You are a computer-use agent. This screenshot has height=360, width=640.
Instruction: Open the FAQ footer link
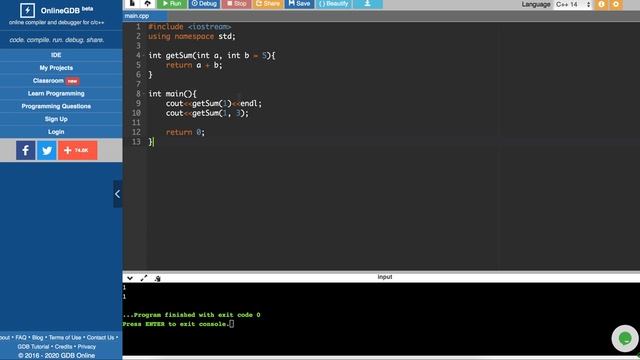click(21, 338)
